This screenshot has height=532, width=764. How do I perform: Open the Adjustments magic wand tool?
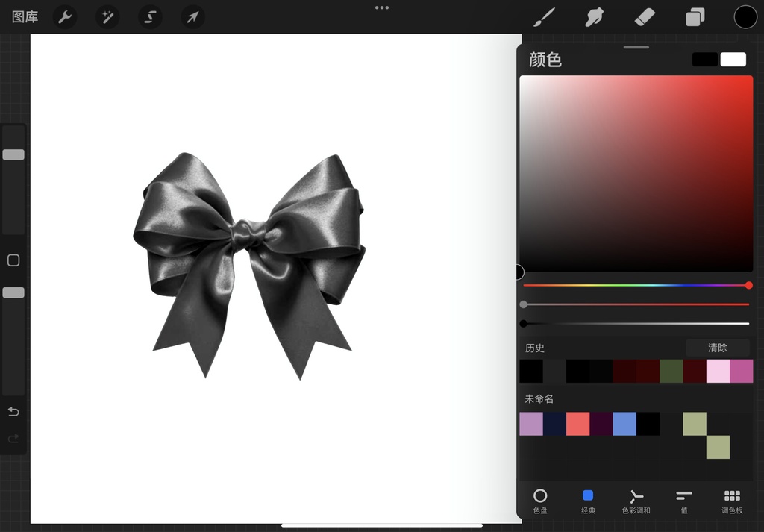[x=107, y=16]
